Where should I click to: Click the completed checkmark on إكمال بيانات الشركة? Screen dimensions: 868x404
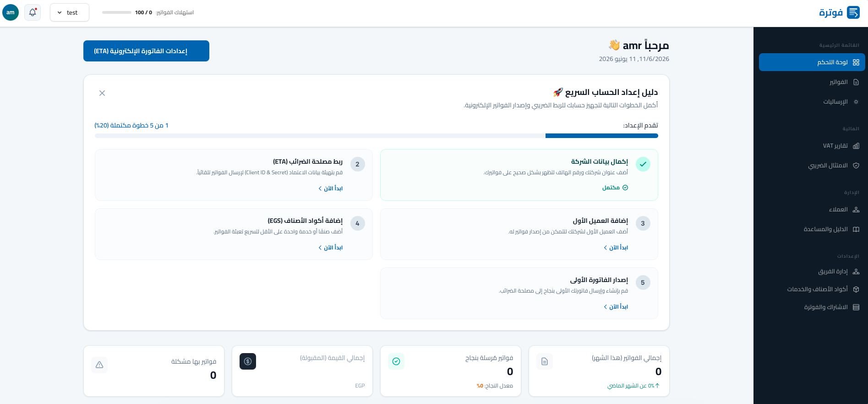tap(643, 164)
